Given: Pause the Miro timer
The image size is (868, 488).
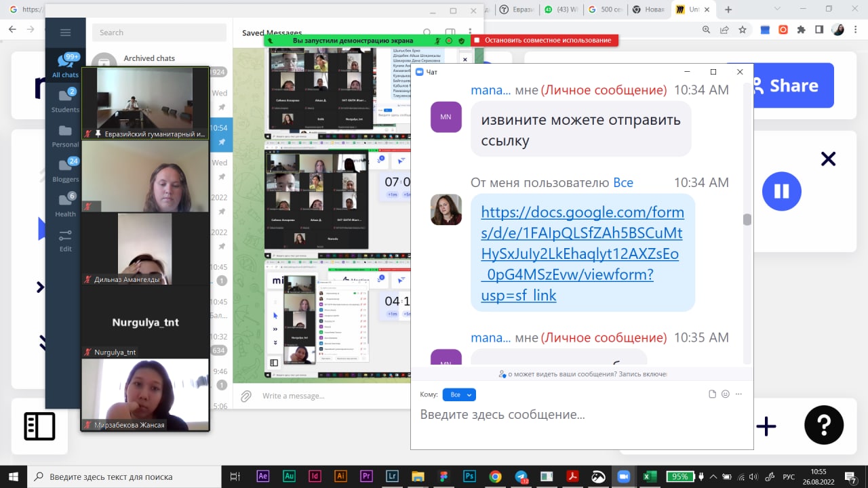Looking at the screenshot, I should (x=781, y=191).
